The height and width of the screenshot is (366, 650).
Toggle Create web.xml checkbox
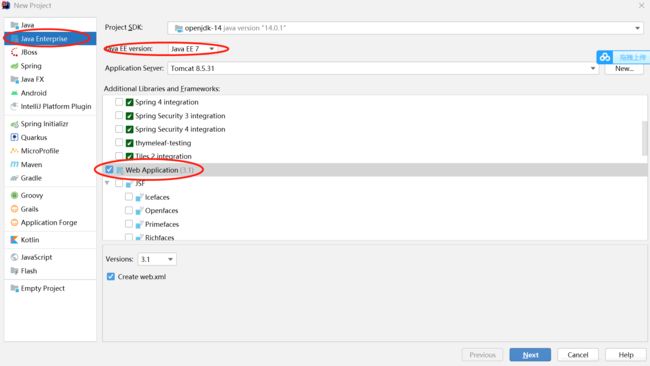tap(111, 276)
